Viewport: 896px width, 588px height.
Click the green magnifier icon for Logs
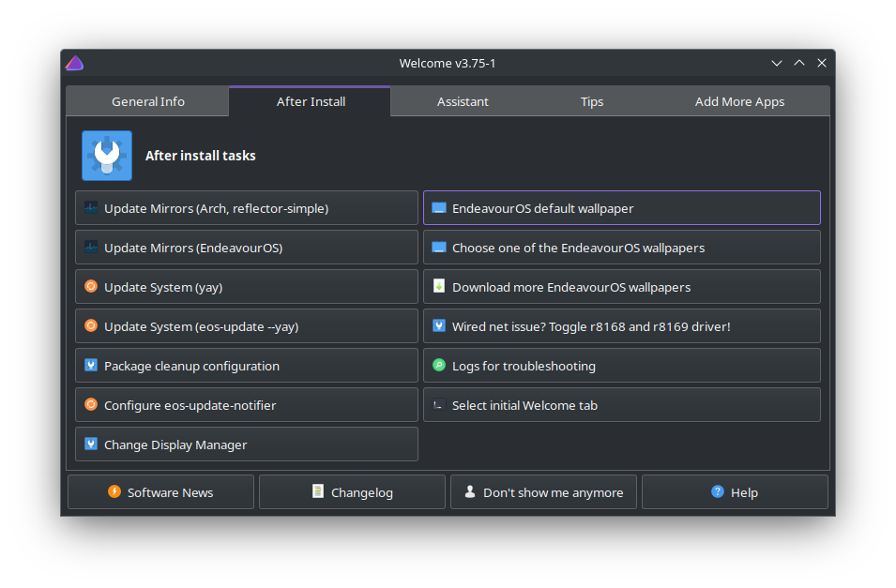click(x=439, y=366)
